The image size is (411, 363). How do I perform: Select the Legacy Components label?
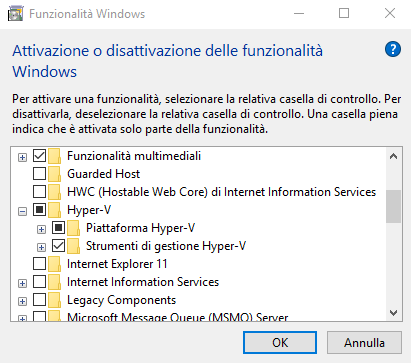(x=121, y=300)
